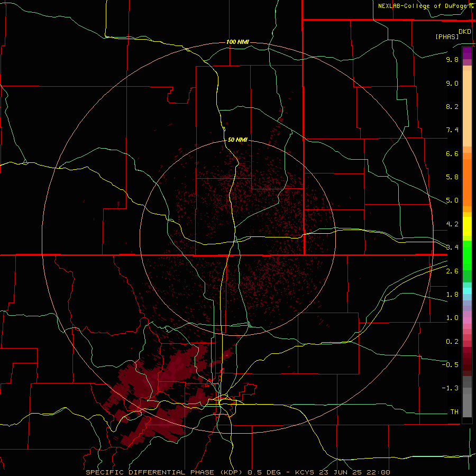This screenshot has width=476, height=476.
Task: Click the 0.2 color scale label
Action: point(452,342)
